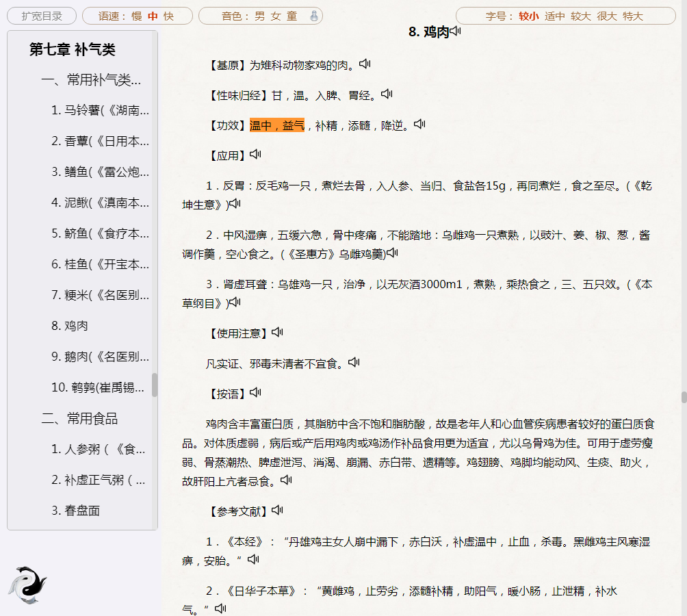Image resolution: width=687 pixels, height=616 pixels.
Task: Click the yin-yang fish logo icon
Action: pyautogui.click(x=27, y=586)
